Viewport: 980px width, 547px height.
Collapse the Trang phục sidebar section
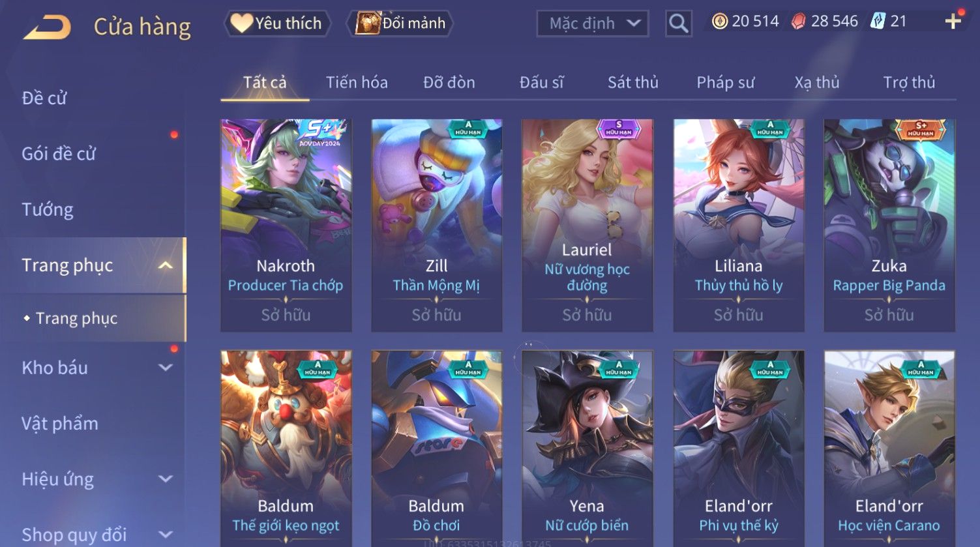point(166,265)
